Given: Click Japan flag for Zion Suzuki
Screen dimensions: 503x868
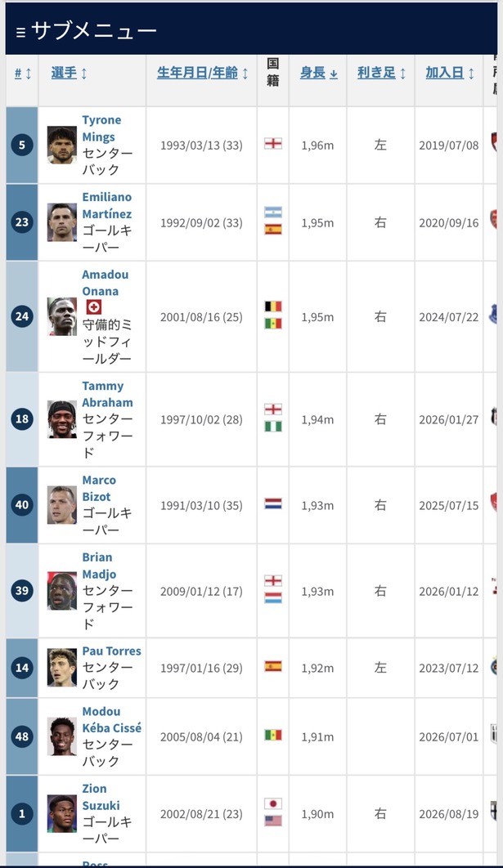Looking at the screenshot, I should pyautogui.click(x=273, y=803).
